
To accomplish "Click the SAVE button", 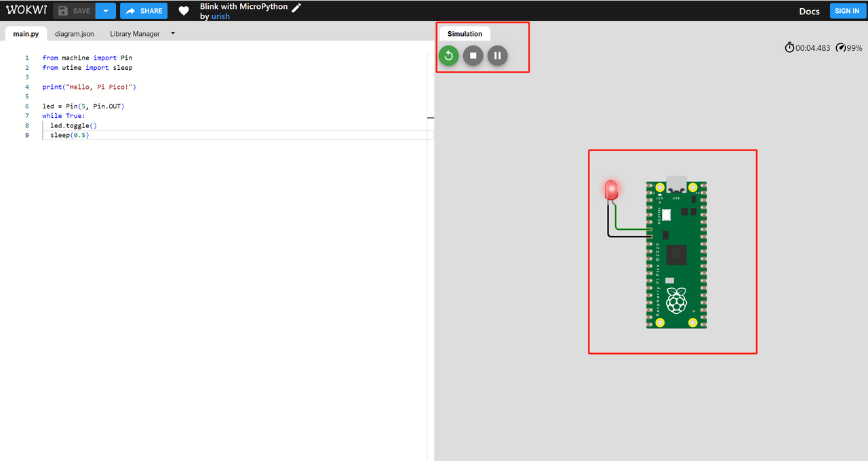I will [75, 11].
